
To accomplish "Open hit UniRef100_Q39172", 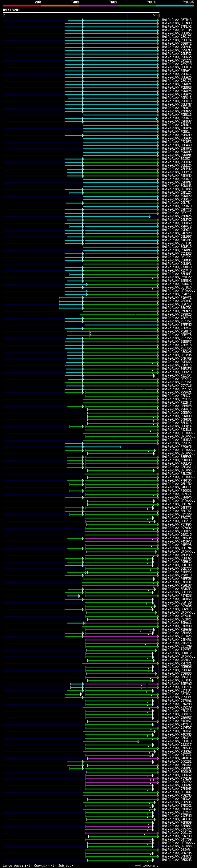I will pyautogui.click(x=177, y=37).
